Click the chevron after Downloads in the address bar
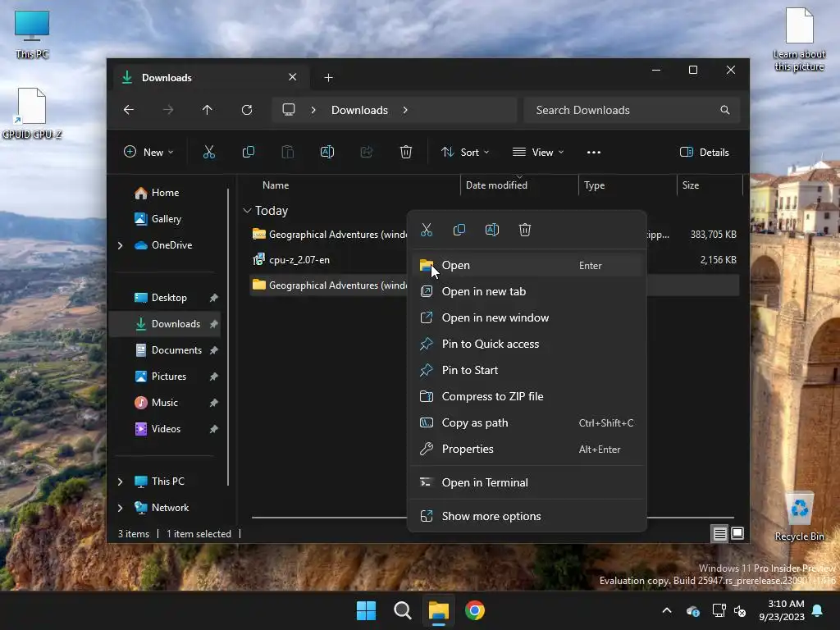 [405, 110]
